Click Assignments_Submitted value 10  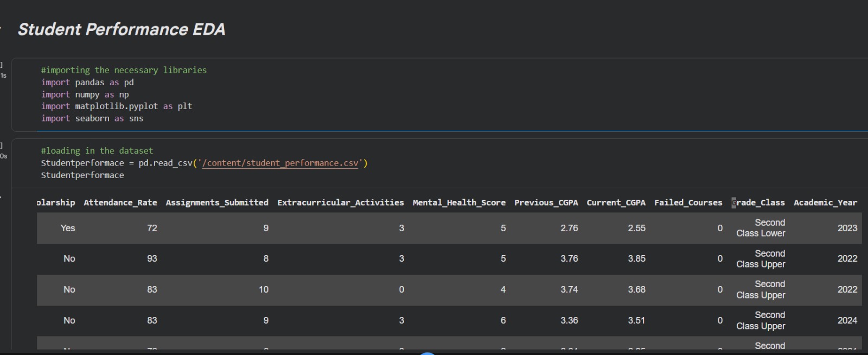click(x=264, y=290)
